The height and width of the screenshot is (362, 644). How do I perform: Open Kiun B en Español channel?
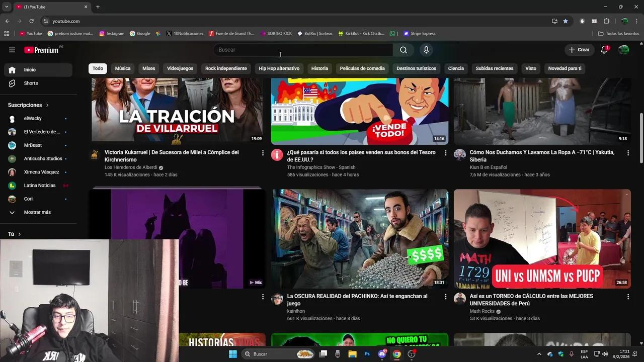(489, 167)
